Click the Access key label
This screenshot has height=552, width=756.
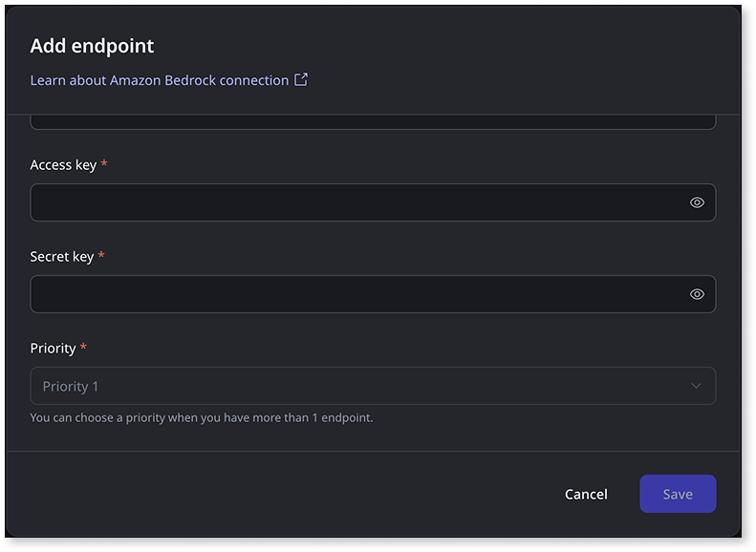[x=63, y=164]
